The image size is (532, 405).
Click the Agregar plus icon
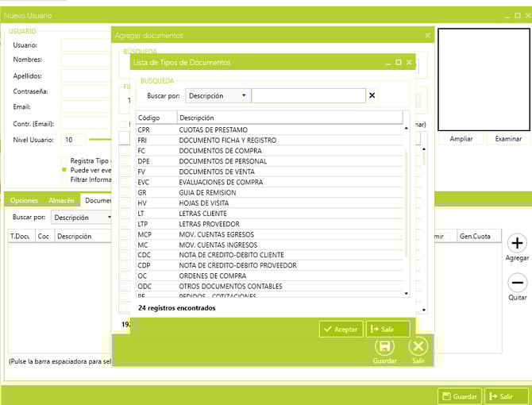(517, 244)
